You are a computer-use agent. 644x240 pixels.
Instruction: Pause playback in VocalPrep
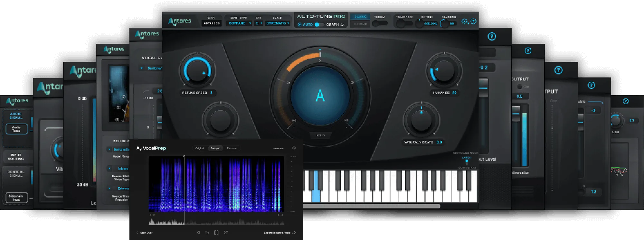216,233
